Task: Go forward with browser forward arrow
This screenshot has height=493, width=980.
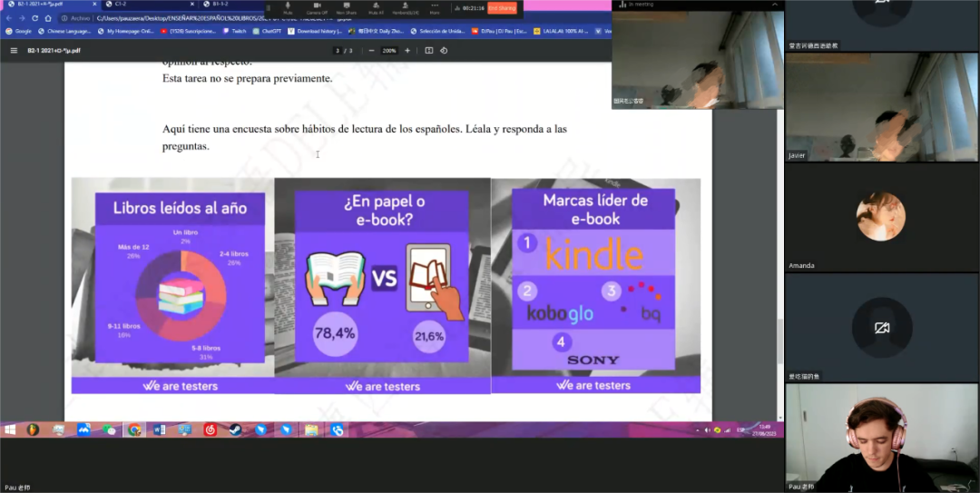Action: pos(22,18)
